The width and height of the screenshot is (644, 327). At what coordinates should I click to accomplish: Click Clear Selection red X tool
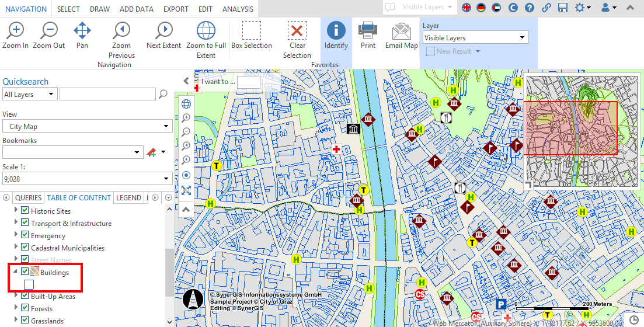click(297, 40)
